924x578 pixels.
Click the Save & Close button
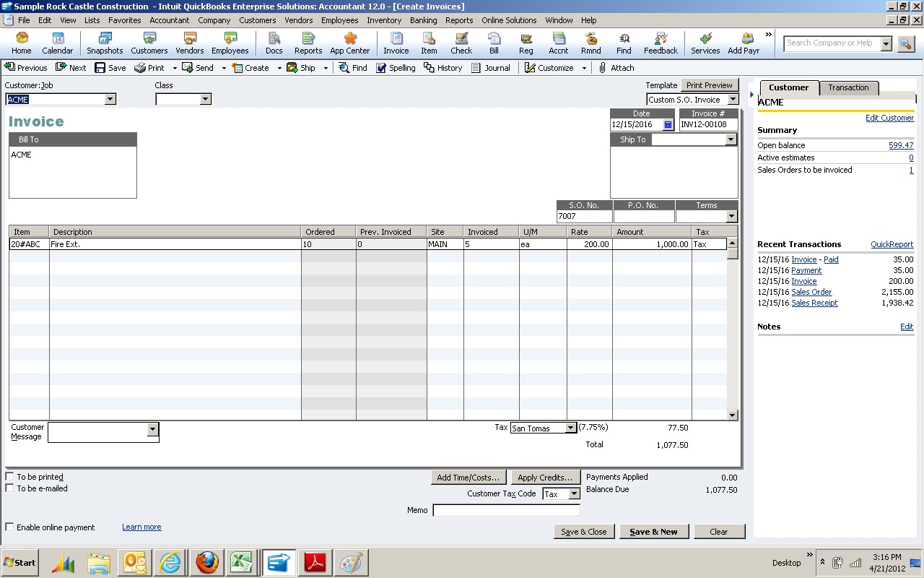584,532
